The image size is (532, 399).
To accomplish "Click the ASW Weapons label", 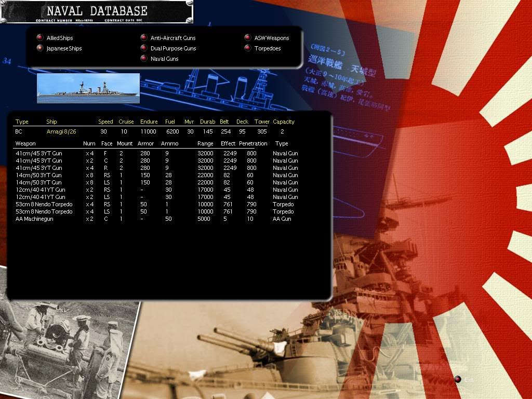I will [x=272, y=38].
